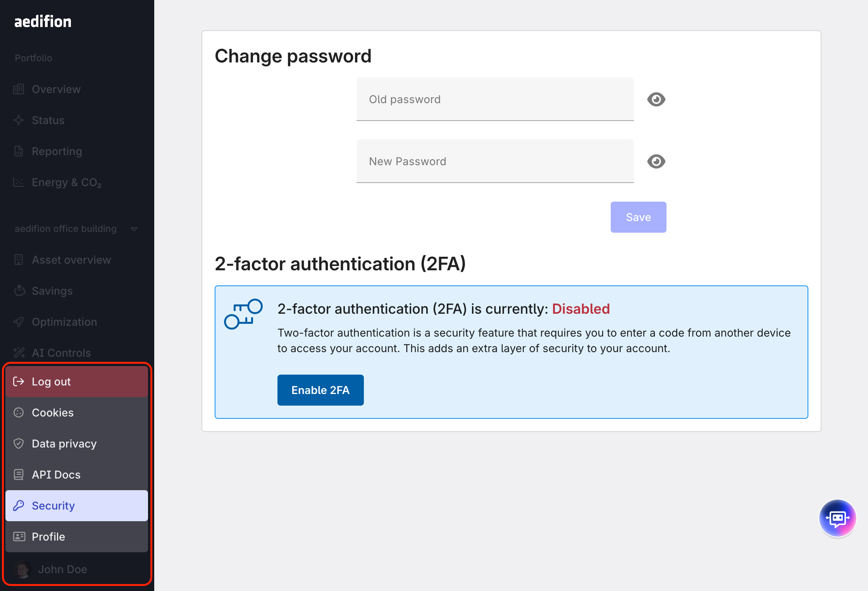The width and height of the screenshot is (868, 591).
Task: Expand the aedifion office building dropdown
Action: (134, 229)
